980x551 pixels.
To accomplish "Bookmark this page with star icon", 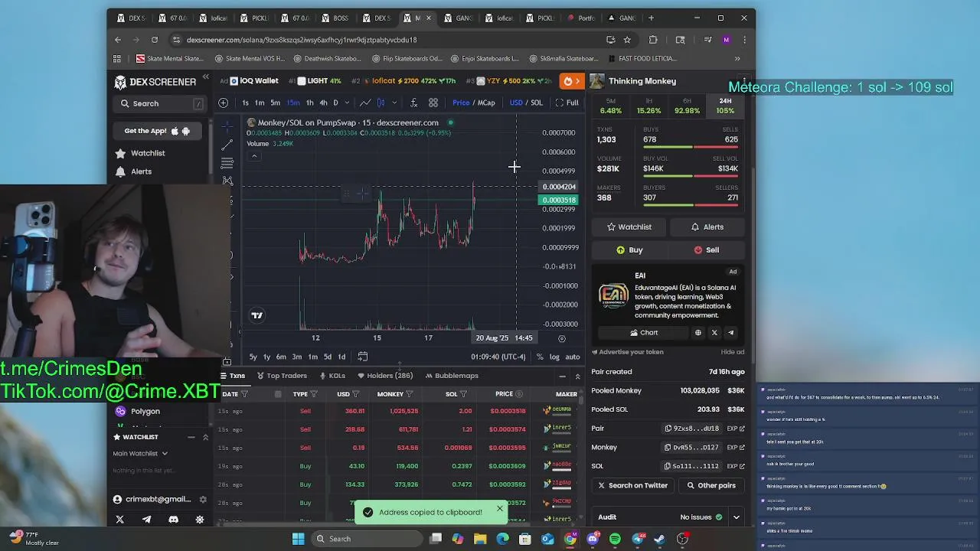I will (x=627, y=40).
